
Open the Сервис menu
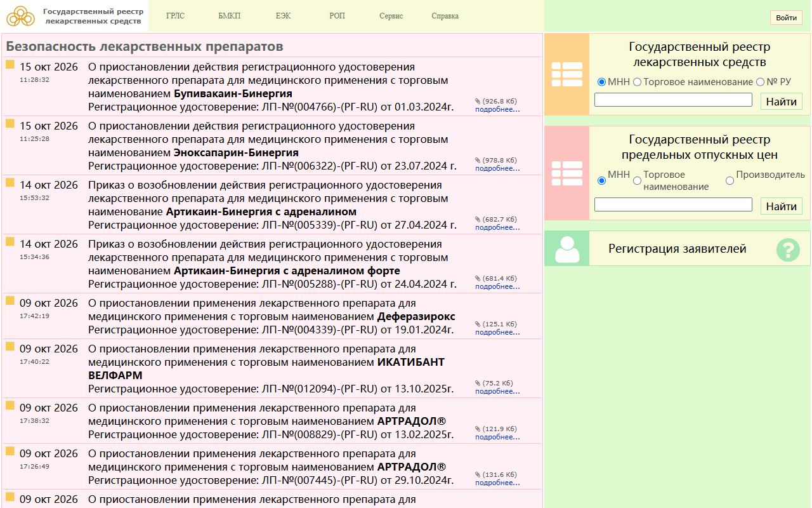point(391,16)
